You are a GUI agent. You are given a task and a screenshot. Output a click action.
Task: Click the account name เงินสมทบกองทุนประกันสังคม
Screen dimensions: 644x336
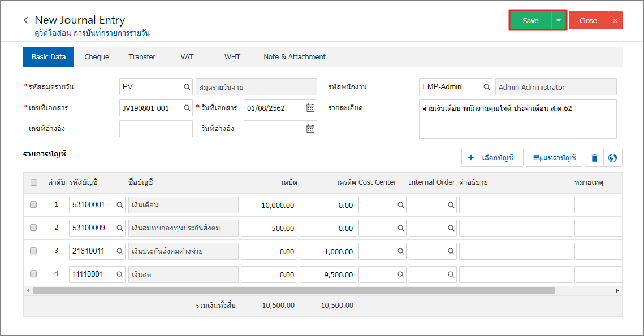pyautogui.click(x=183, y=228)
